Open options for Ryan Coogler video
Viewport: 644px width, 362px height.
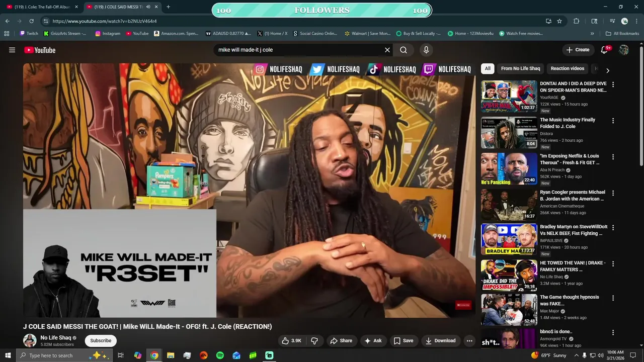(613, 193)
